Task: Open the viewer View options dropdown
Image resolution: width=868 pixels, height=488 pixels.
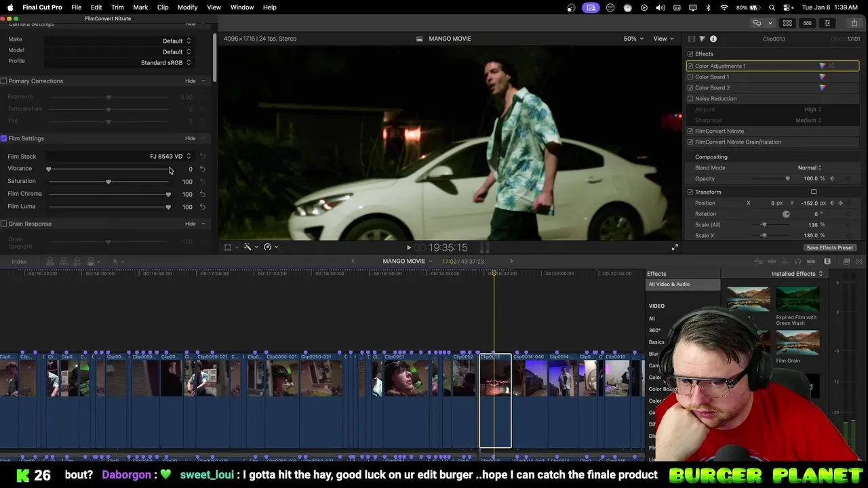Action: (663, 39)
